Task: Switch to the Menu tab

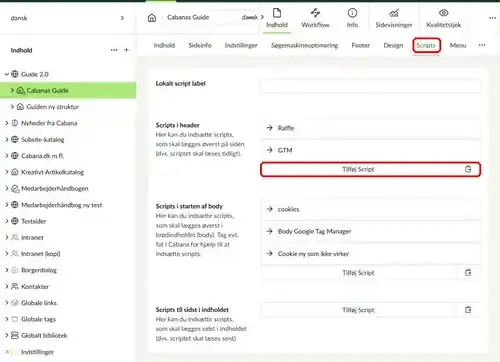Action: (458, 45)
